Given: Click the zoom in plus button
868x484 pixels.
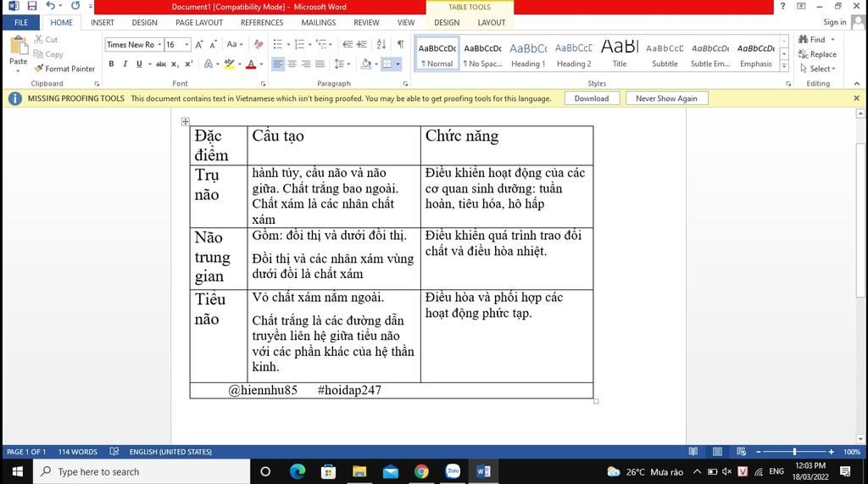Looking at the screenshot, I should pyautogui.click(x=831, y=451).
